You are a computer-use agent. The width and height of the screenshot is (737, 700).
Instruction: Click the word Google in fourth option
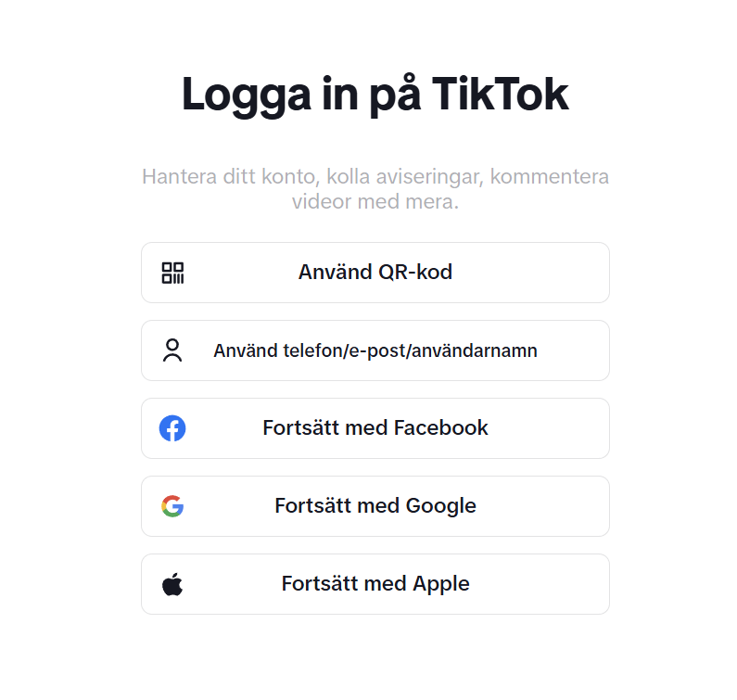[441, 507]
